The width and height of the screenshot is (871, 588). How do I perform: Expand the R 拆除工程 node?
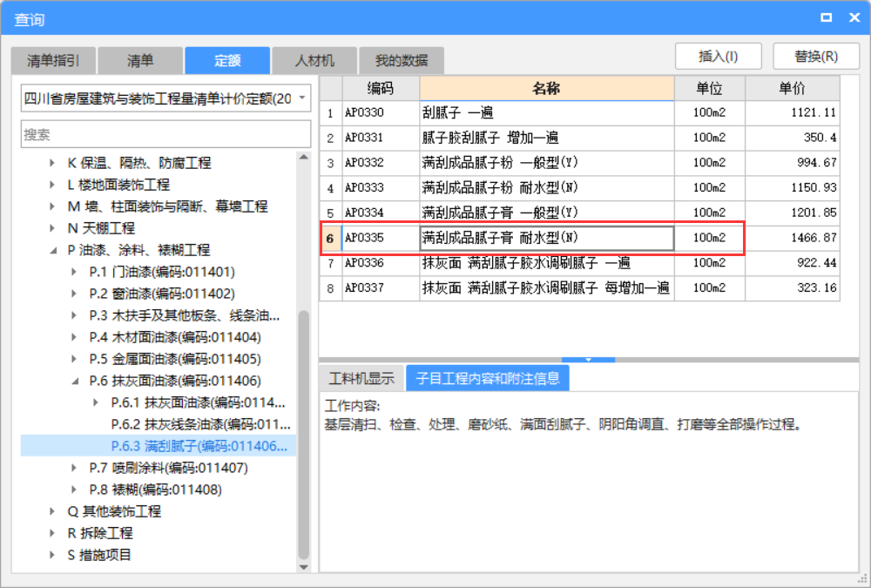(x=51, y=533)
